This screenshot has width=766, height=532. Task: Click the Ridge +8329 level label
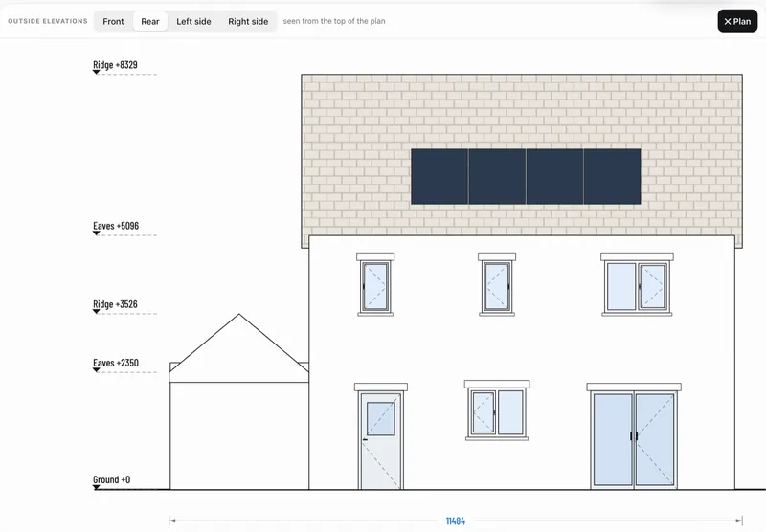coord(115,64)
